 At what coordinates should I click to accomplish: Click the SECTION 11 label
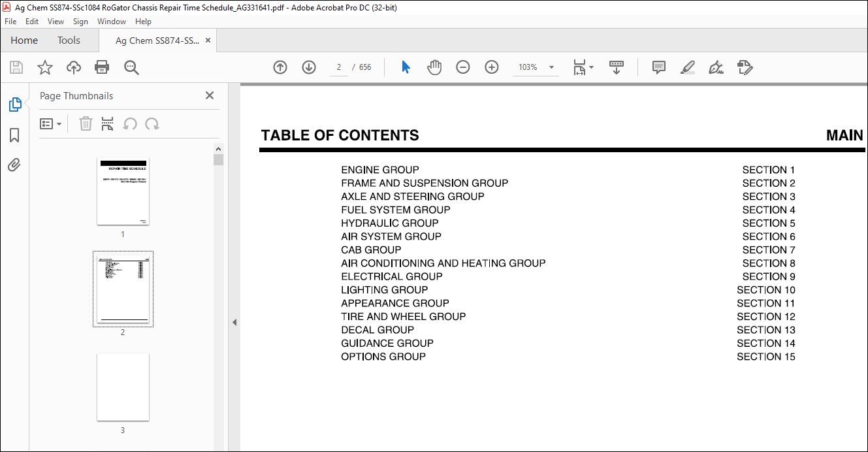pyautogui.click(x=766, y=303)
